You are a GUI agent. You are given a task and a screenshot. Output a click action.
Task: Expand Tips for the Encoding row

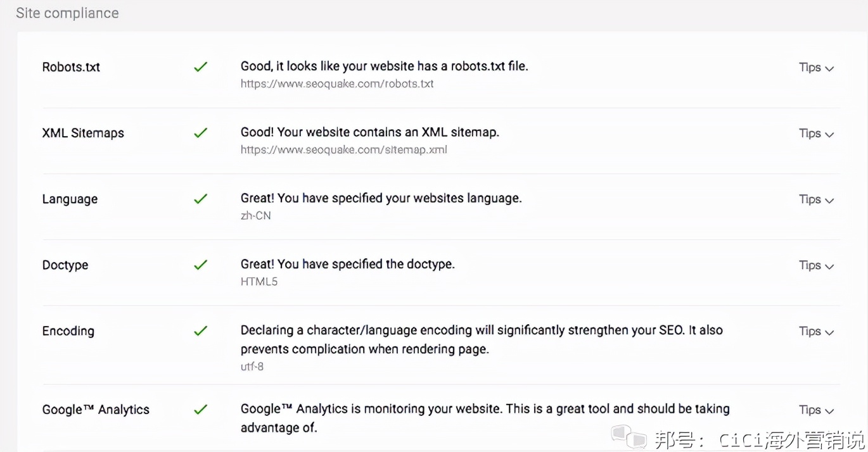tap(816, 331)
